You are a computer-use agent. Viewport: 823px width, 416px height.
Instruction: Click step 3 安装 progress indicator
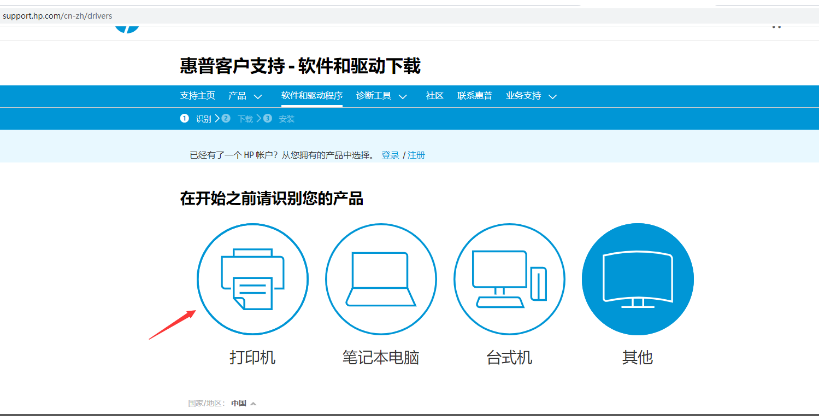(x=268, y=119)
